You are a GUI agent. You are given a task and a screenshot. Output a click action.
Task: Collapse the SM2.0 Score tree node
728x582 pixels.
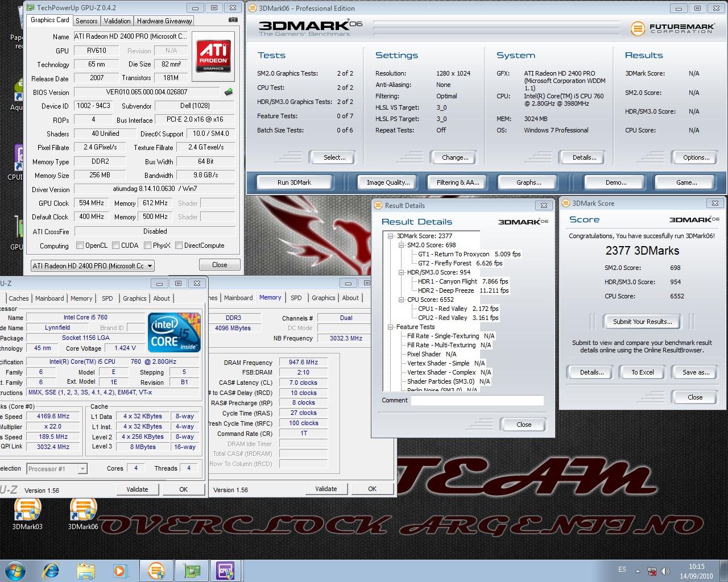(402, 245)
